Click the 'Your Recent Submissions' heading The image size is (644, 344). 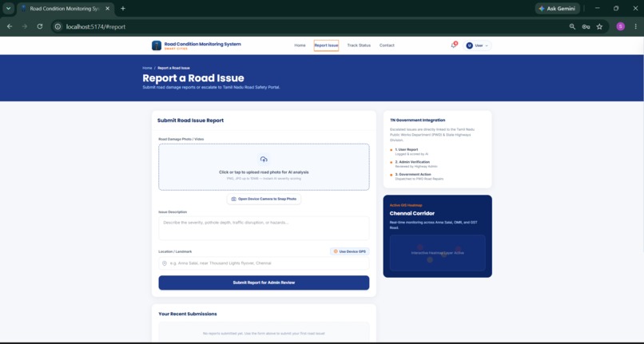(x=188, y=314)
